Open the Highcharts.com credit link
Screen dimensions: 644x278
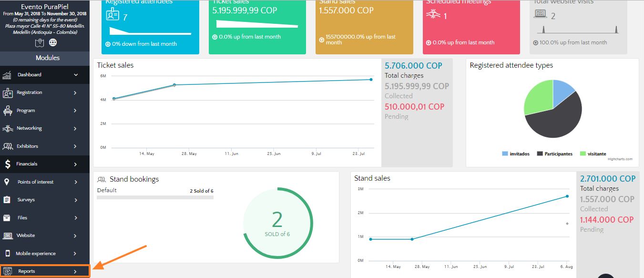pos(620,159)
